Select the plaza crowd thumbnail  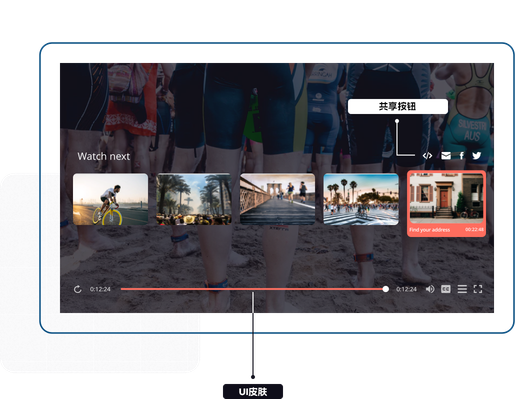[x=361, y=199]
